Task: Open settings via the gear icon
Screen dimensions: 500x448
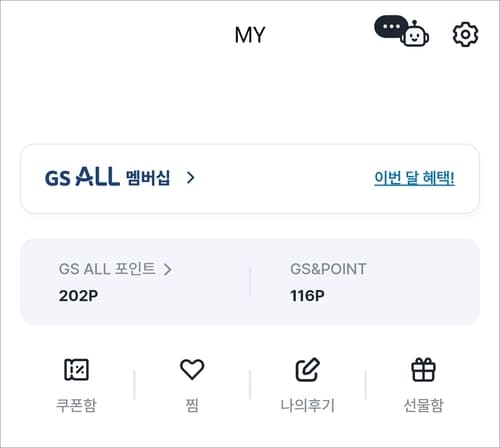Action: click(x=465, y=34)
